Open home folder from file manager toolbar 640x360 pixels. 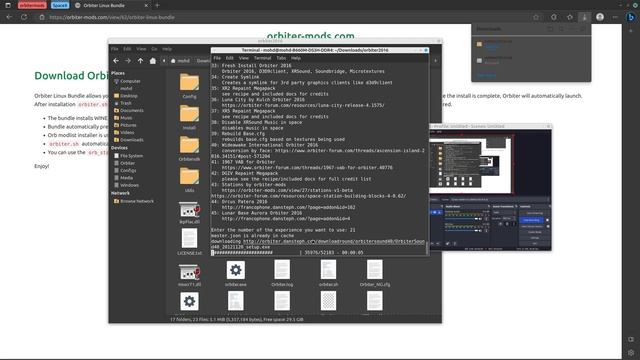point(153,60)
